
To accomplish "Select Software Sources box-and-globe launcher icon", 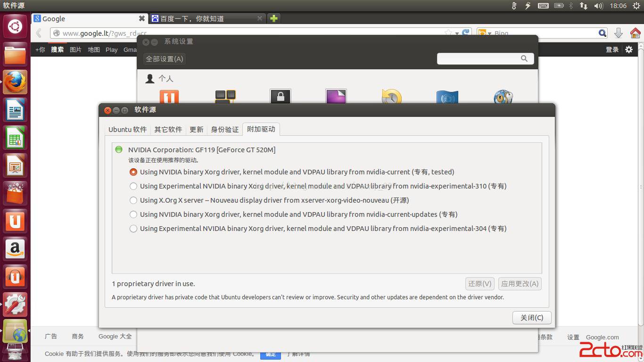I will [15, 331].
